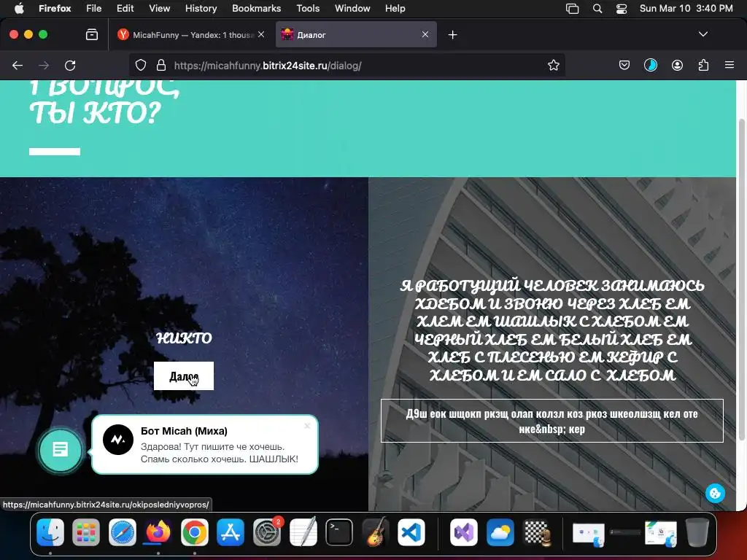Image resolution: width=747 pixels, height=560 pixels.
Task: Open the Bookmarks menu
Action: (256, 8)
